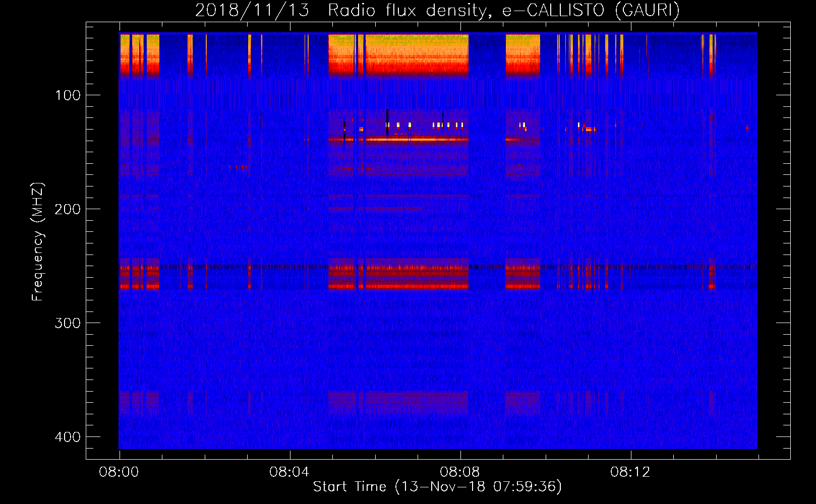This screenshot has height=504, width=816.
Task: Click the 400 frequency tick label
Action: (x=68, y=437)
